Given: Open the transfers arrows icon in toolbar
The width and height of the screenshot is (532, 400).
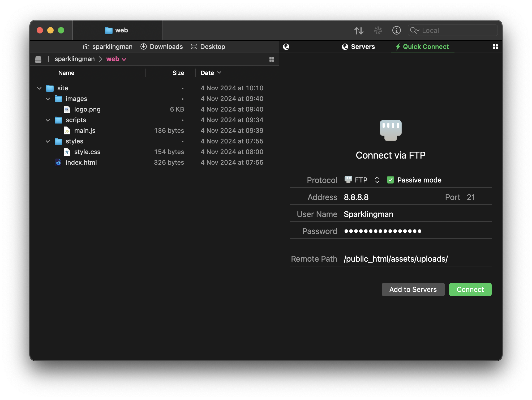Looking at the screenshot, I should (x=359, y=31).
